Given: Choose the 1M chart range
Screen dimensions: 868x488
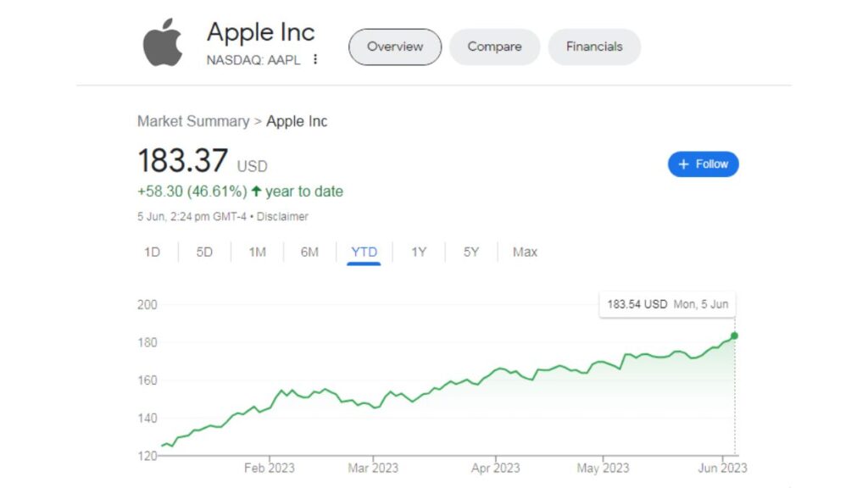Looking at the screenshot, I should pos(258,252).
